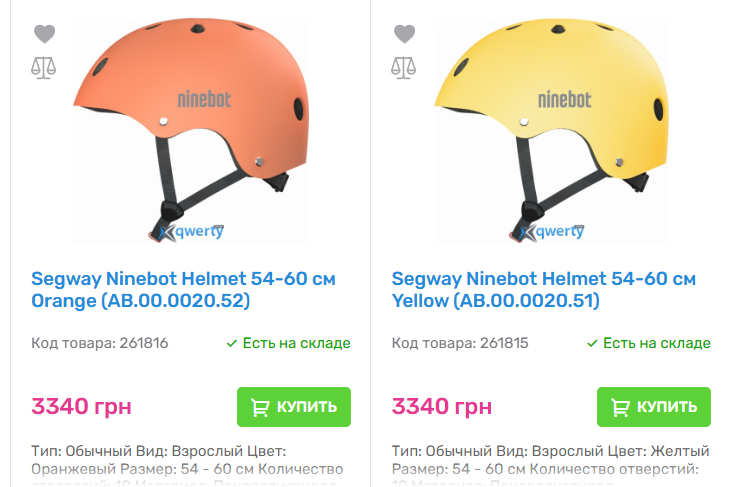Image resolution: width=729 pixels, height=487 pixels.
Task: Click the 3340 грн price of Yellow helmet
Action: tap(442, 407)
